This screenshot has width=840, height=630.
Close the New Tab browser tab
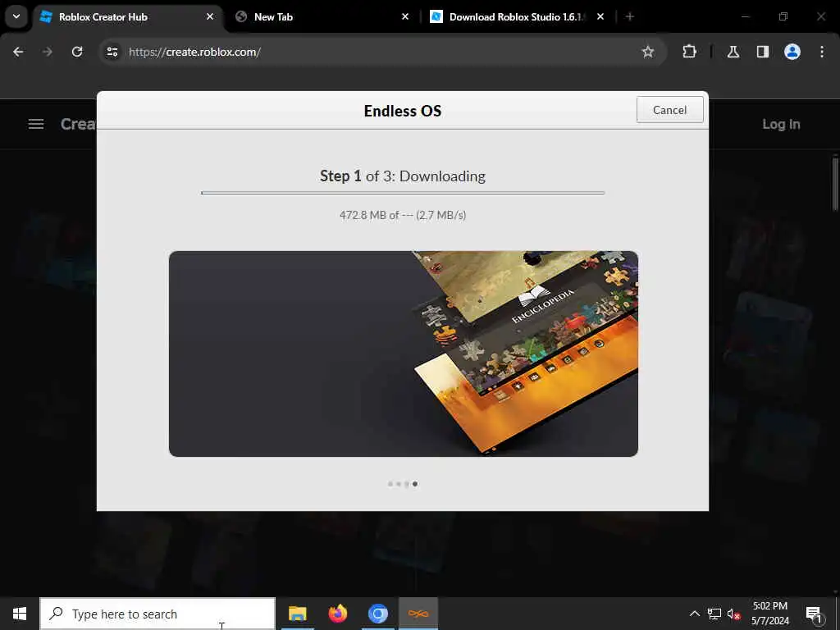pyautogui.click(x=405, y=16)
